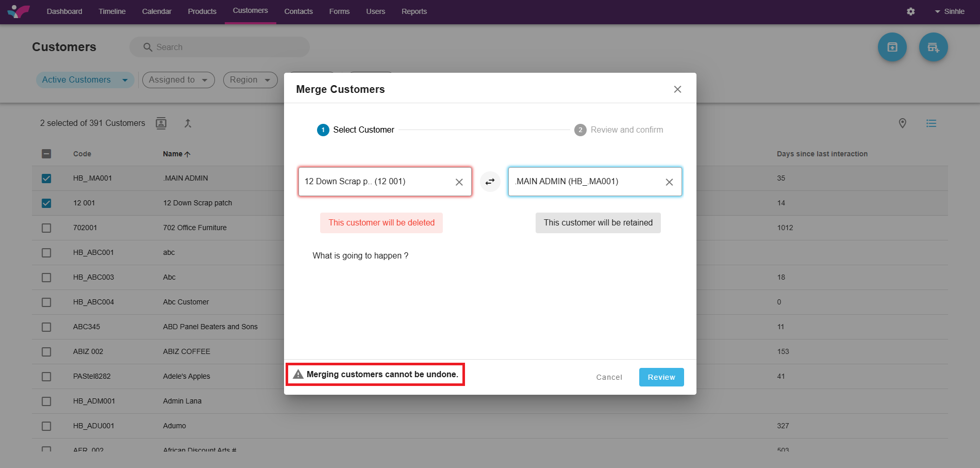Tick the 702 Office Furniture checkbox
980x468 pixels.
46,228
